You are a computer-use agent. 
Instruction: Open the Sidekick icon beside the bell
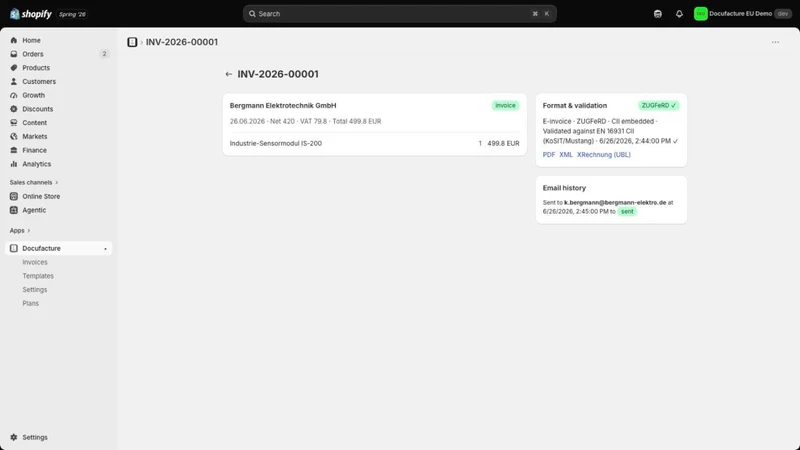click(x=658, y=14)
